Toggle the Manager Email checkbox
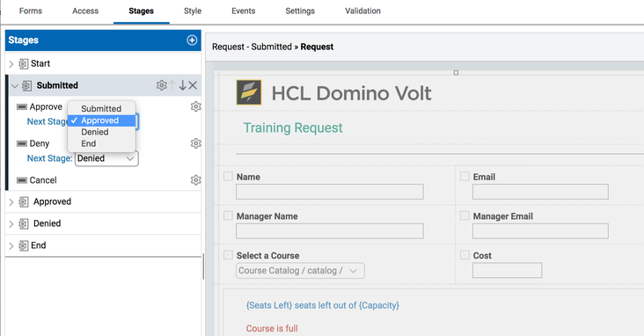Image resolution: width=644 pixels, height=336 pixels. (x=465, y=215)
